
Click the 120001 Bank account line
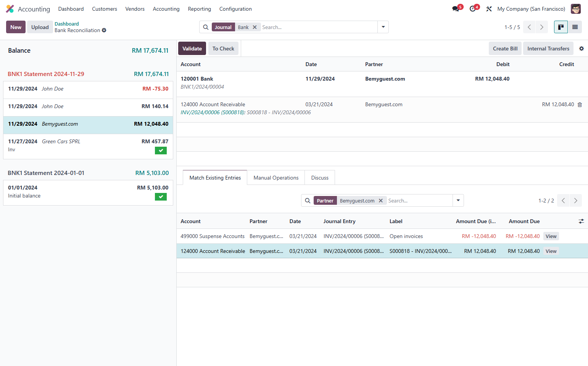click(x=382, y=84)
